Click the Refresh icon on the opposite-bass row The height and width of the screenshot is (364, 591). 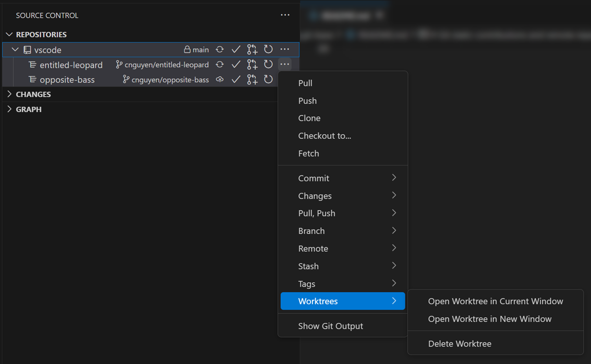[268, 79]
